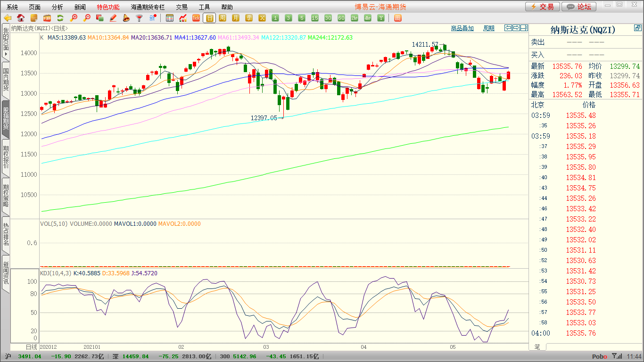Viewport: 644px width, 362px height.
Task: Refresh with the green arrows icon
Action: 60,18
